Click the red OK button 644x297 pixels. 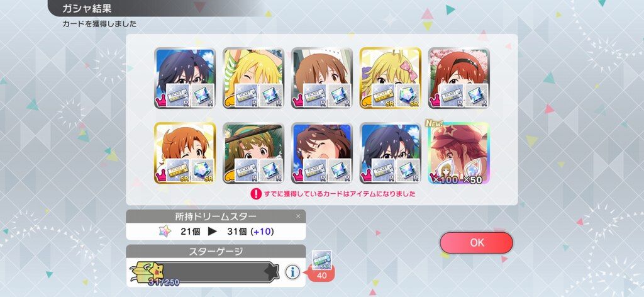477,243
